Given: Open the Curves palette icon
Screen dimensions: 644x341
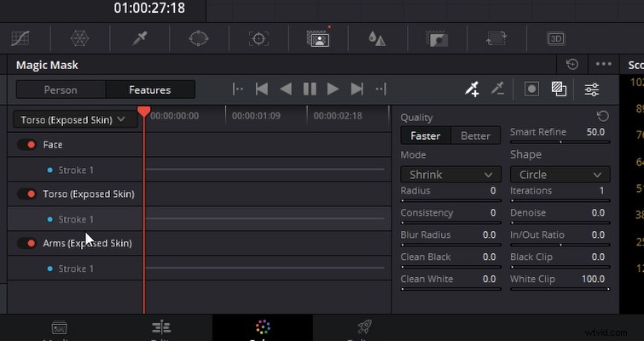Looking at the screenshot, I should click(x=20, y=38).
